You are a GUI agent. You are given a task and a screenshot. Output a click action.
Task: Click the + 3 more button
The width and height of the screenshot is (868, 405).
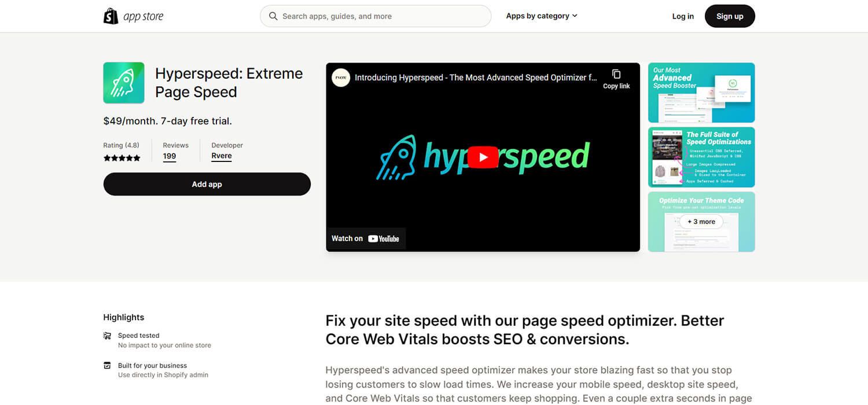[x=701, y=222]
